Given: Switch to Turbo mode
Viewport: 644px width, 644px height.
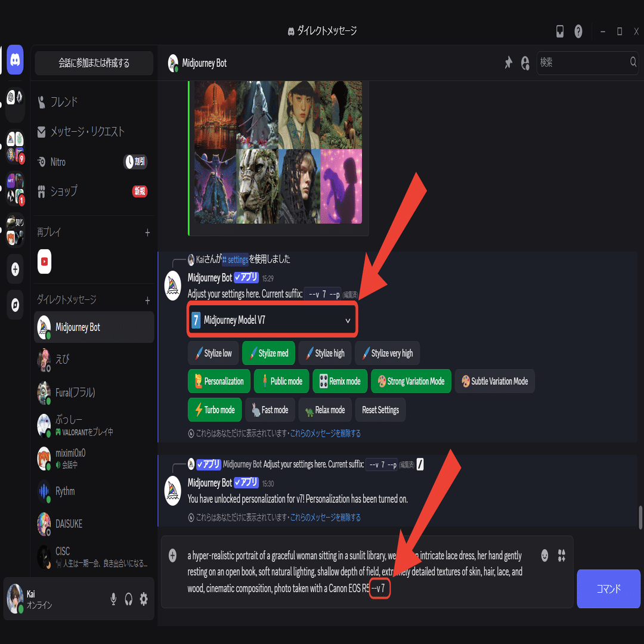Looking at the screenshot, I should pyautogui.click(x=215, y=410).
